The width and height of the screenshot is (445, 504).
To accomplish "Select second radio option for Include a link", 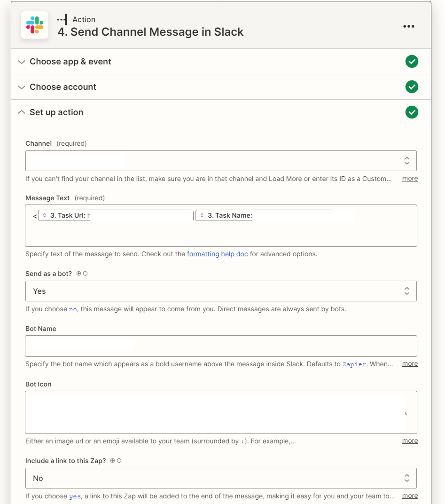I will click(119, 461).
